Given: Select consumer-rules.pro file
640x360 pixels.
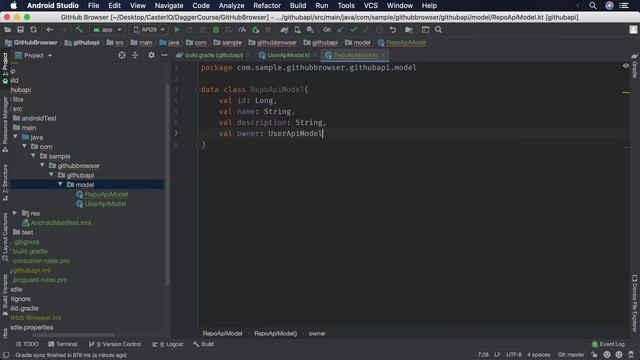Looking at the screenshot, I should 41,260.
